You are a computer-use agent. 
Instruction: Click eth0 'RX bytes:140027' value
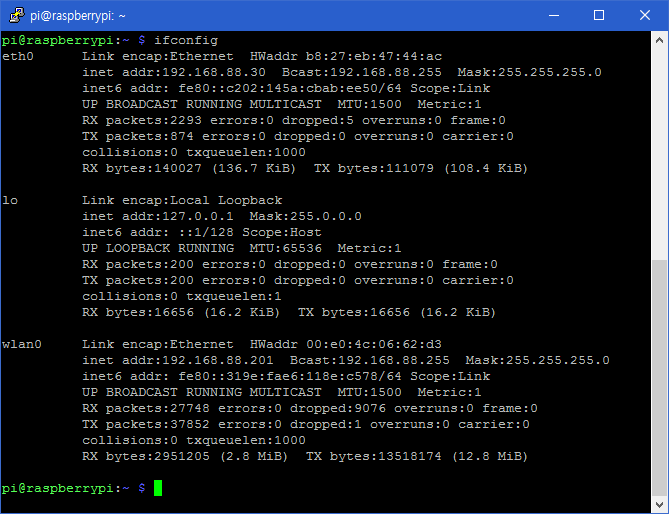(x=142, y=168)
